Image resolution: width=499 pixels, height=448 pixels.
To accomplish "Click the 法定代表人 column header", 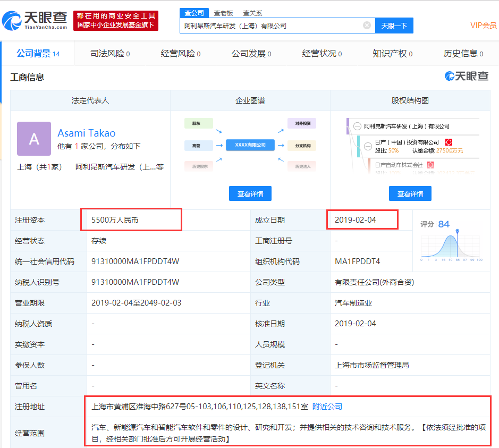I will tap(90, 100).
